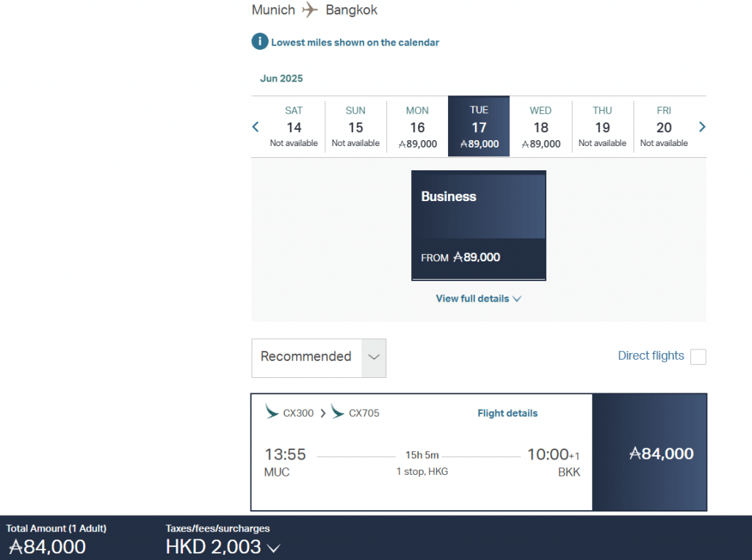Click the arrow between CX300 and CX705
The image size is (752, 560).
tap(322, 413)
